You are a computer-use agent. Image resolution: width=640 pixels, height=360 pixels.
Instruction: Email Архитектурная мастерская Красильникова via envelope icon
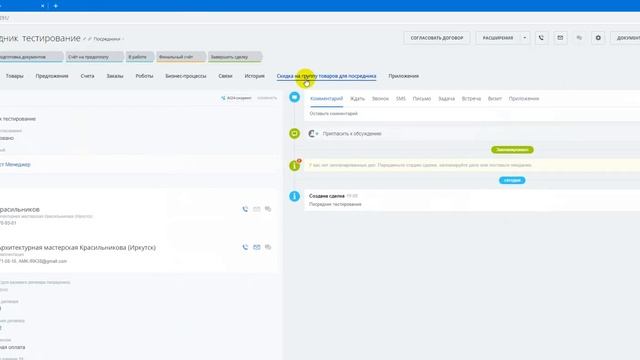tap(256, 247)
